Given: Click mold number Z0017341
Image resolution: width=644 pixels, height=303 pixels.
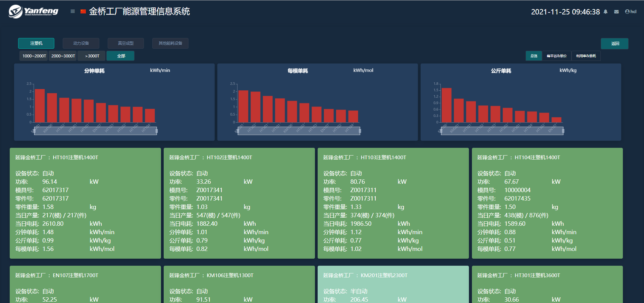Looking at the screenshot, I should [x=209, y=190].
